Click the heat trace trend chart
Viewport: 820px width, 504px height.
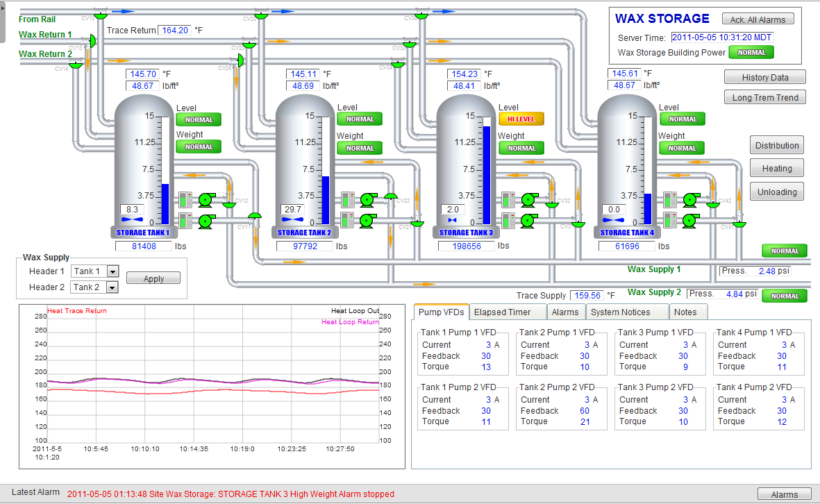[x=212, y=387]
